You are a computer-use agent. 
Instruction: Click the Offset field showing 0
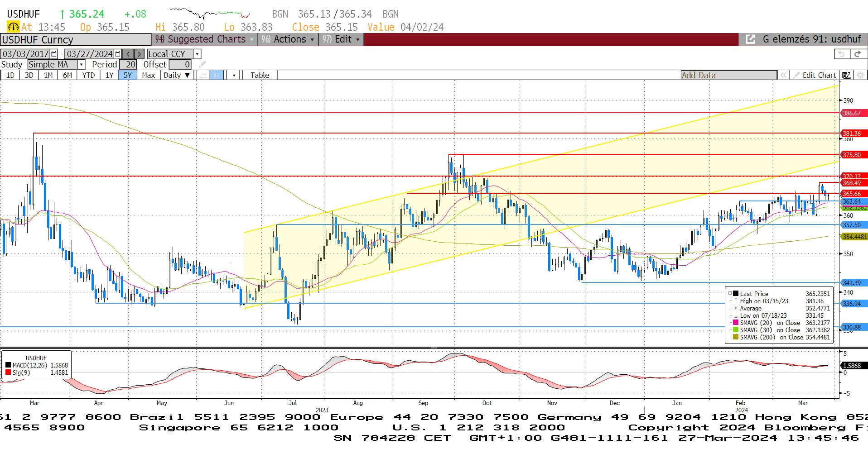pos(180,64)
